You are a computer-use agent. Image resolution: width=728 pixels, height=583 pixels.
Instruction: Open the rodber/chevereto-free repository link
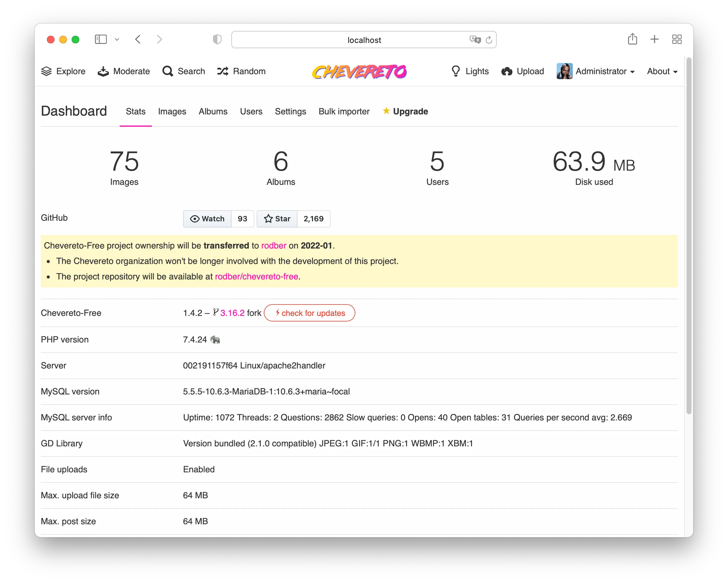tap(256, 276)
